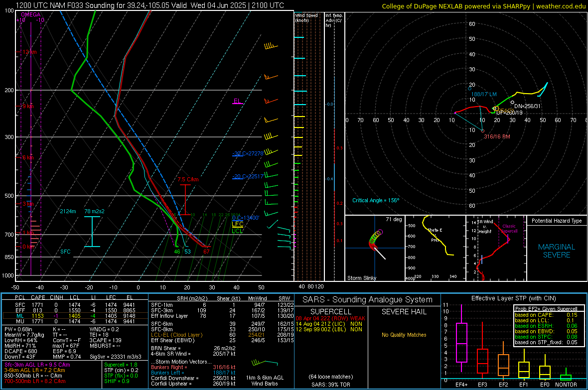Click the Critical Angle = 156° text
Viewport: 588px width, 390px height.
[x=376, y=200]
